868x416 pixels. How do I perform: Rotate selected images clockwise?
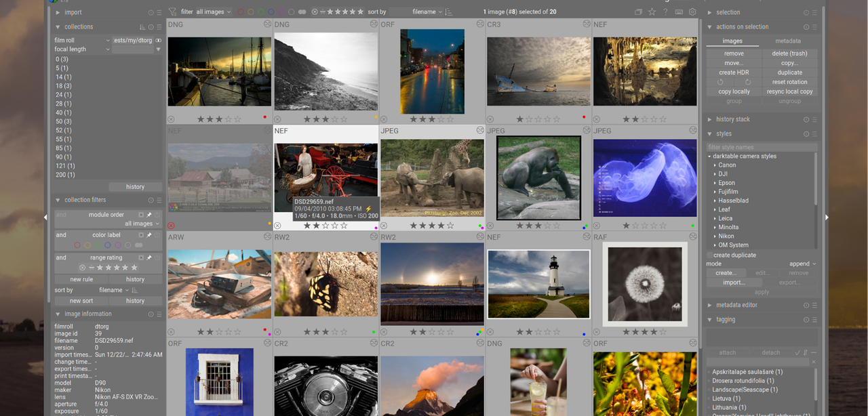(x=748, y=82)
